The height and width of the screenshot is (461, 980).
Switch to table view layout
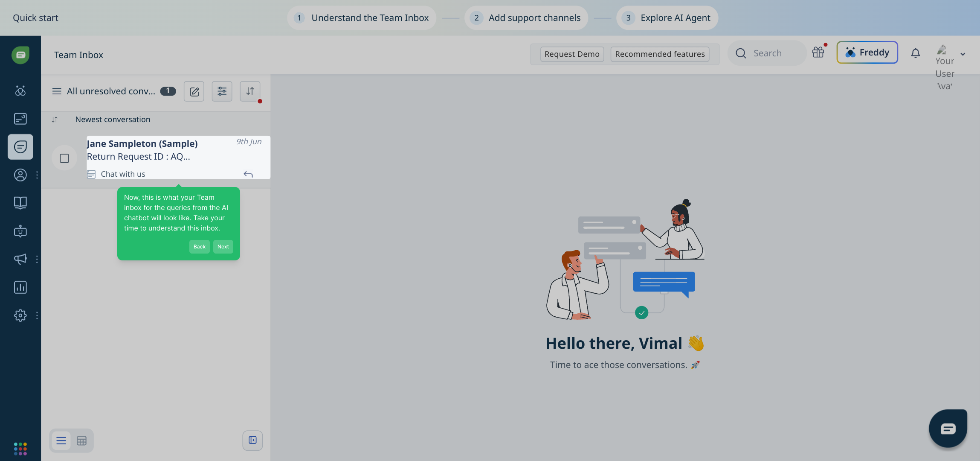[x=81, y=441]
